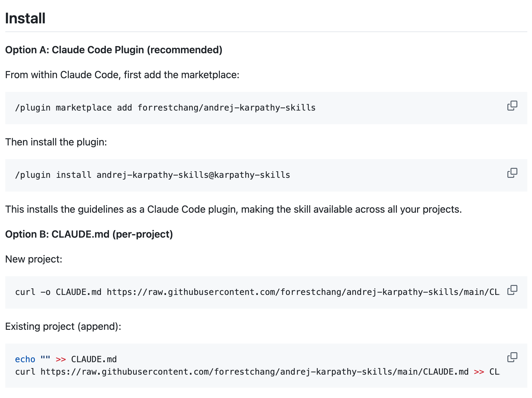
Task: Click the /plugin marketplace add command text
Action: point(165,108)
